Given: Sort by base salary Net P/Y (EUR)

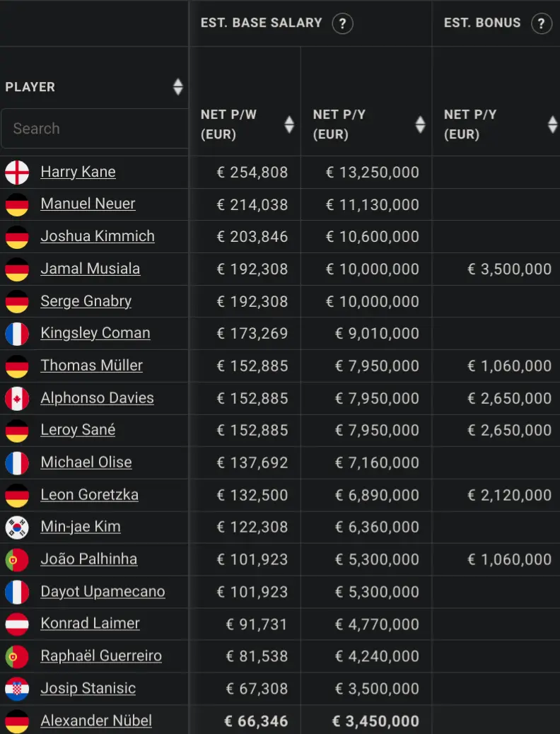Looking at the screenshot, I should (420, 124).
